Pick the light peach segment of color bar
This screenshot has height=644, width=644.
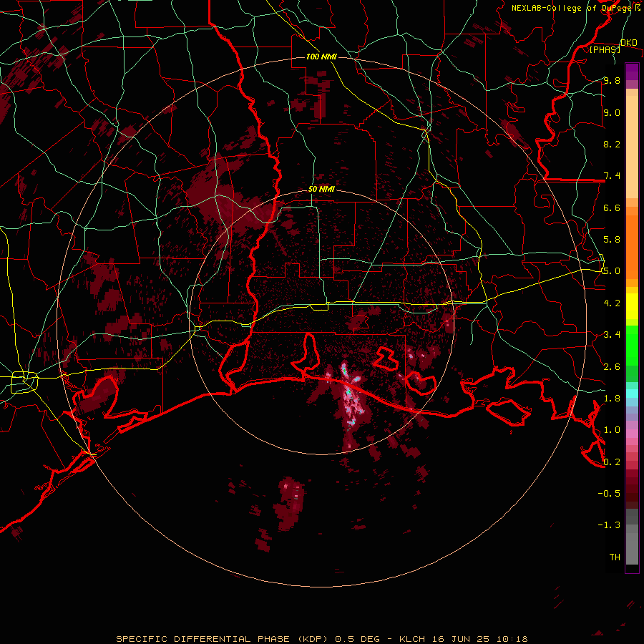(632, 147)
